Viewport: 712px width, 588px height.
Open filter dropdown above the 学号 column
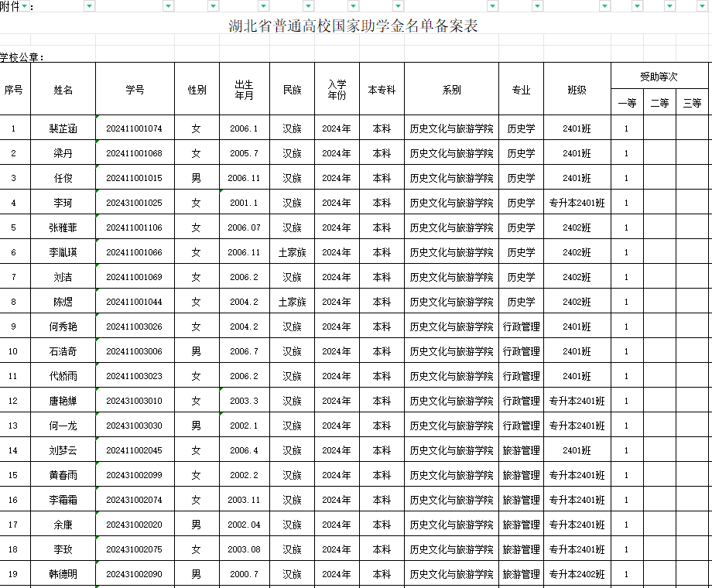click(168, 6)
